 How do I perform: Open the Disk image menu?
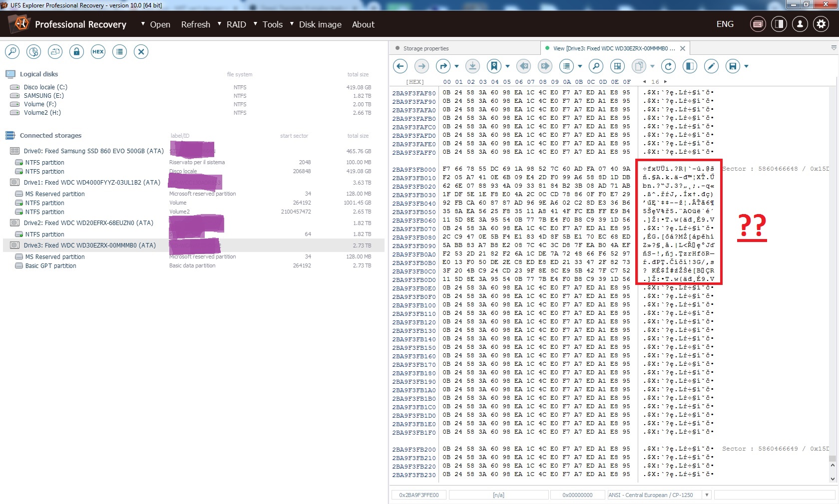(320, 24)
